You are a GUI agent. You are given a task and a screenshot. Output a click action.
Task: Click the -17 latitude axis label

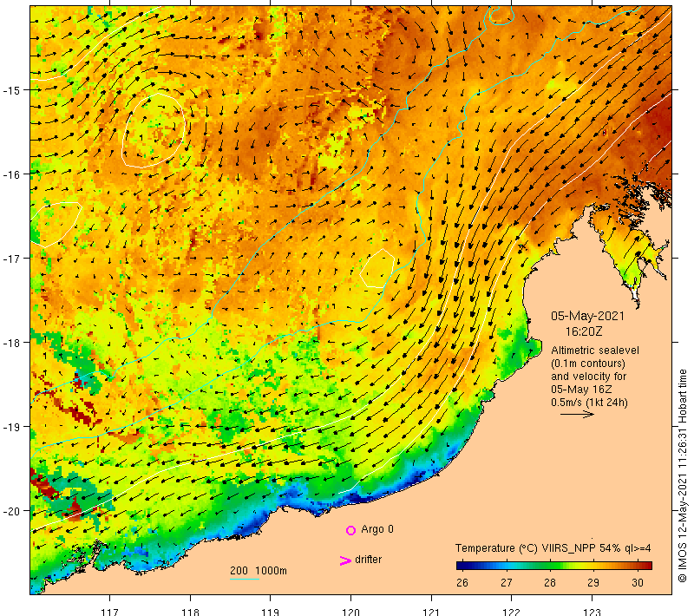point(11,258)
